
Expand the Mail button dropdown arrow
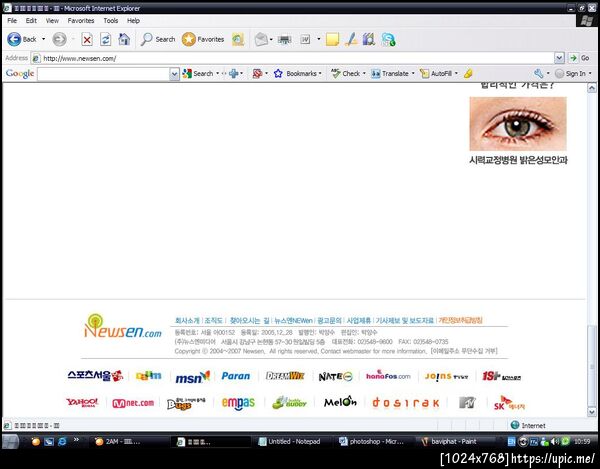click(x=271, y=39)
